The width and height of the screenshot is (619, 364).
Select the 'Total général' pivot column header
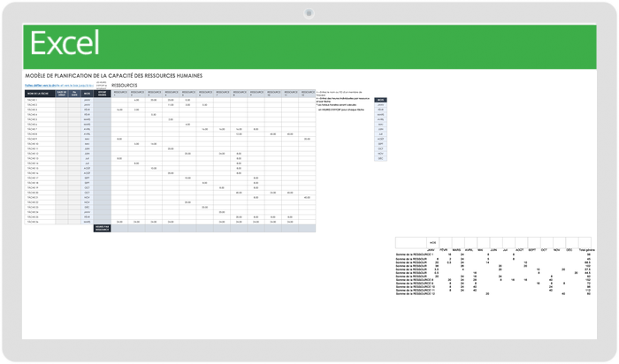(x=586, y=250)
